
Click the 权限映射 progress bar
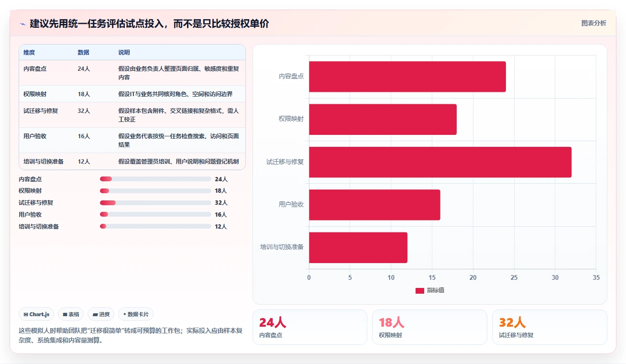point(155,191)
